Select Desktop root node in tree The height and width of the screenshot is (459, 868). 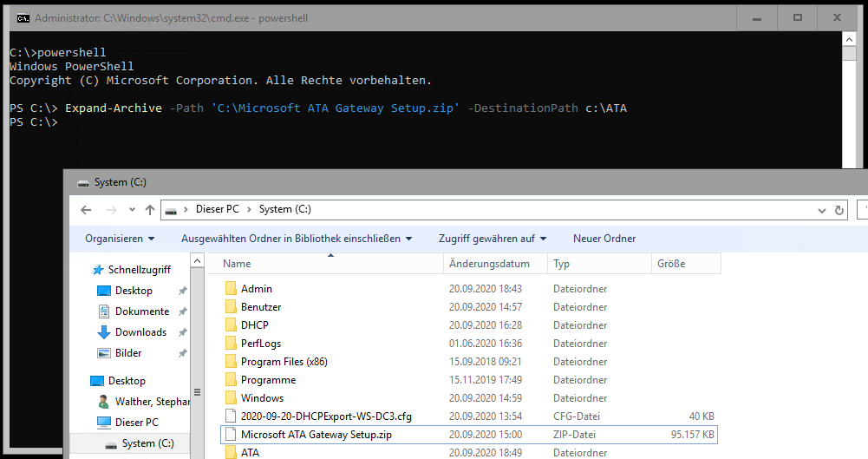(127, 381)
